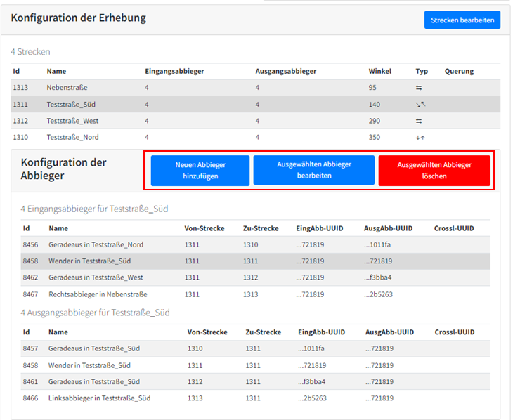Viewport: 520px width, 420px height.
Task: Click turn id 8467
Action: click(30, 294)
